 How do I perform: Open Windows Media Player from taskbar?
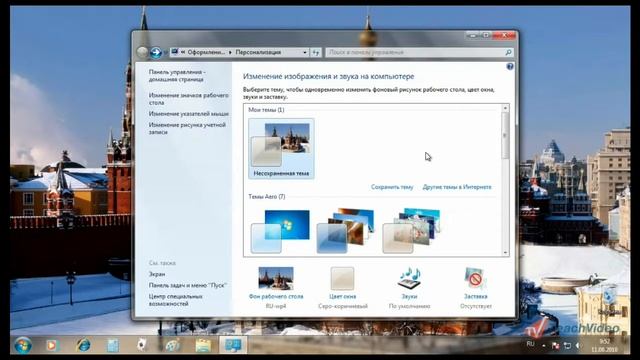tap(51, 345)
